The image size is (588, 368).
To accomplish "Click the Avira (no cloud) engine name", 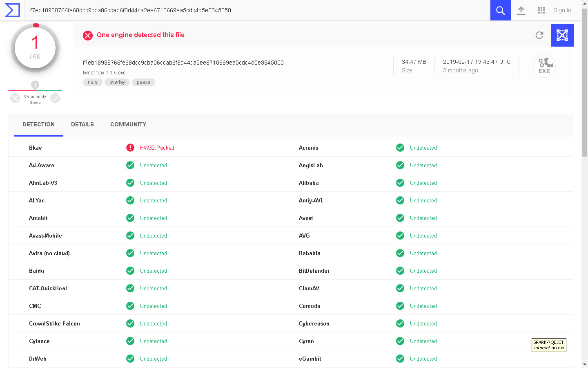I will (49, 253).
